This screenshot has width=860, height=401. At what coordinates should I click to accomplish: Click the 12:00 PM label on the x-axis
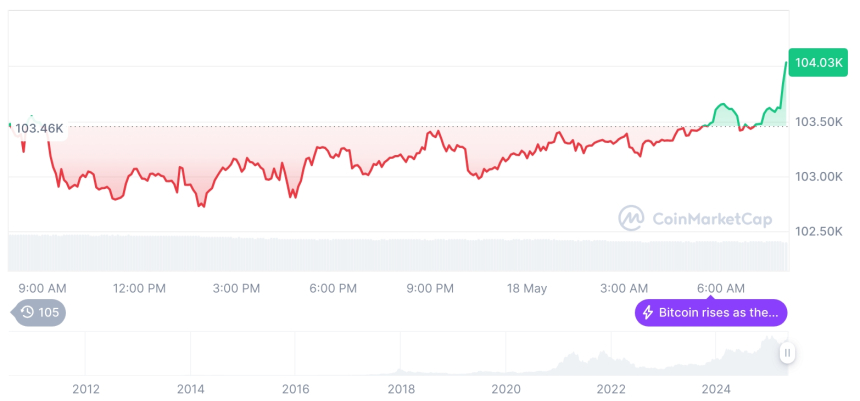point(139,288)
